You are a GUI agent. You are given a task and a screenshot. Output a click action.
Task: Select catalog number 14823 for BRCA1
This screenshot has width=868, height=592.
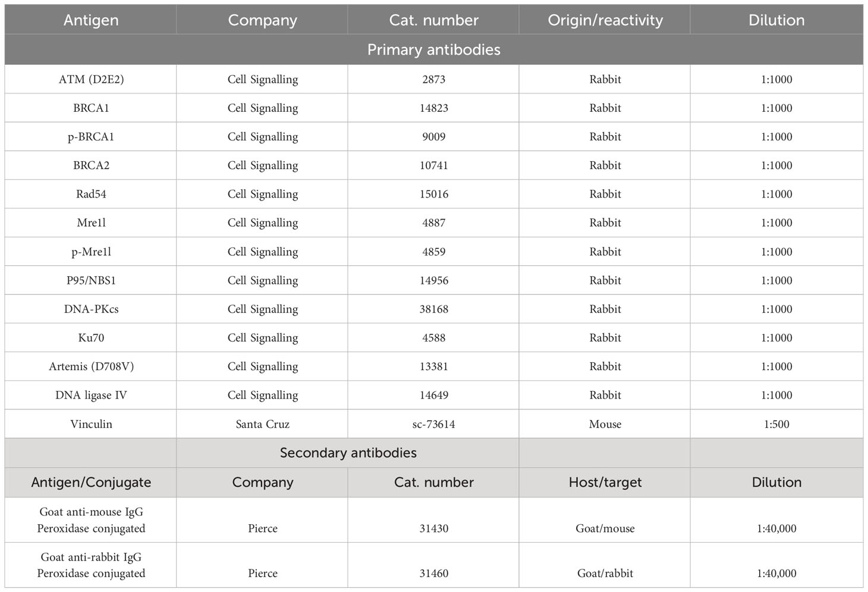coord(433,108)
